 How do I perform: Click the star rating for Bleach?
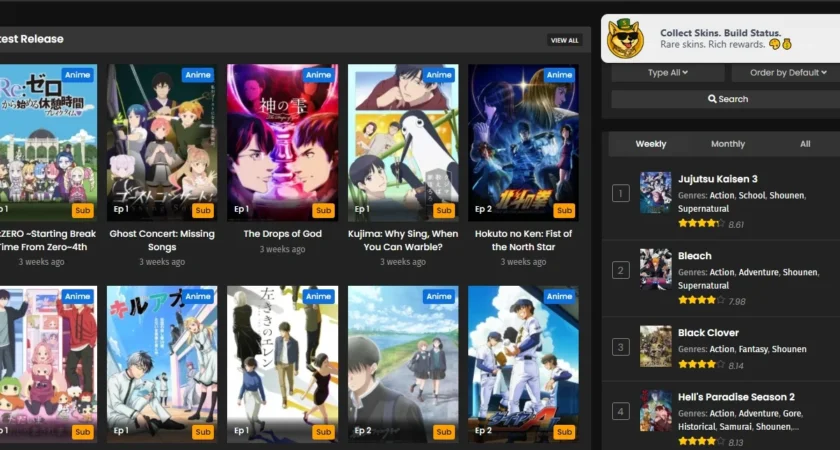701,301
